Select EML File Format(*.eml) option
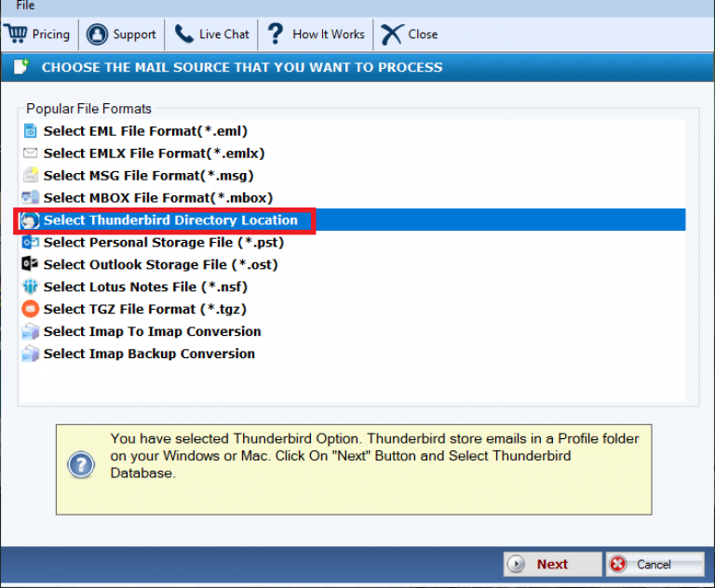This screenshot has width=715, height=588. tap(145, 131)
